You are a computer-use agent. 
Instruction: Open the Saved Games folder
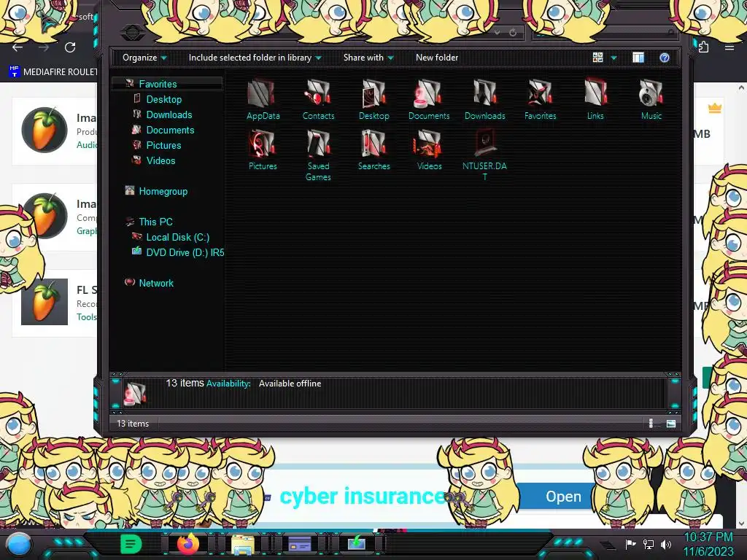[318, 155]
